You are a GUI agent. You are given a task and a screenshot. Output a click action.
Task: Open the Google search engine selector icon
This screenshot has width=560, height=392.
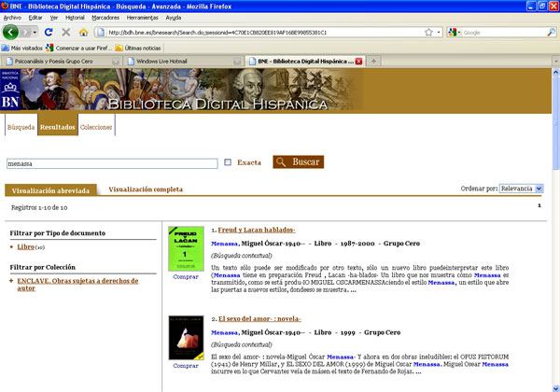point(454,33)
